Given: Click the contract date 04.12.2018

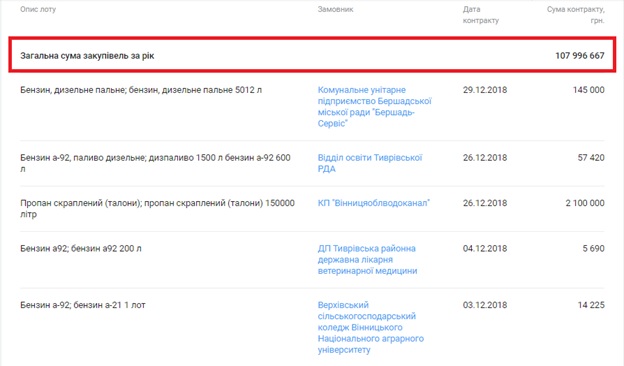Looking at the screenshot, I should tap(485, 249).
